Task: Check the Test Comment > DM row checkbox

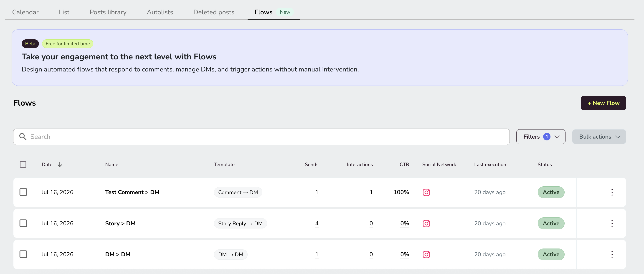Action: pos(23,192)
